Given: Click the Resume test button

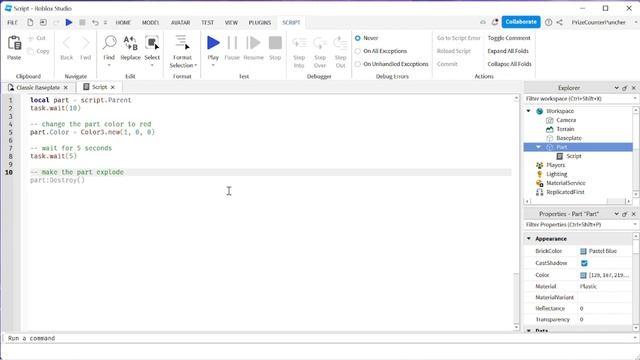Looking at the screenshot, I should [253, 42].
